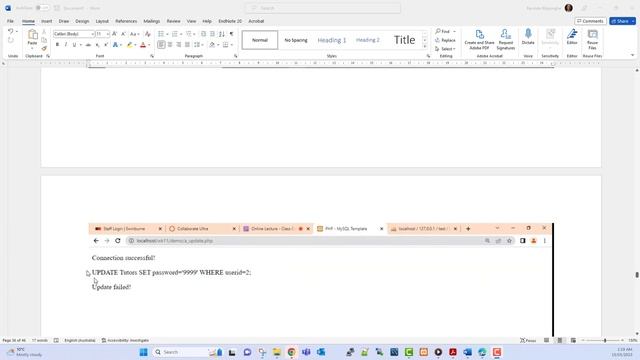Open the File menu
The image size is (640, 360).
coord(10,21)
